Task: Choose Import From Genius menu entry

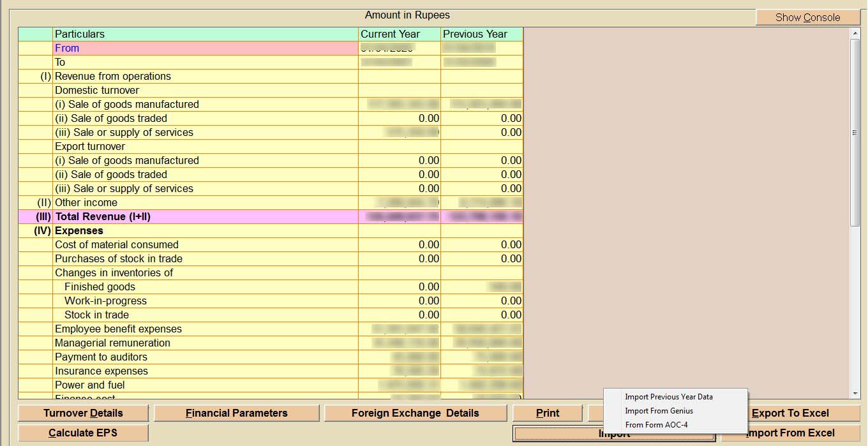Action: (x=659, y=411)
